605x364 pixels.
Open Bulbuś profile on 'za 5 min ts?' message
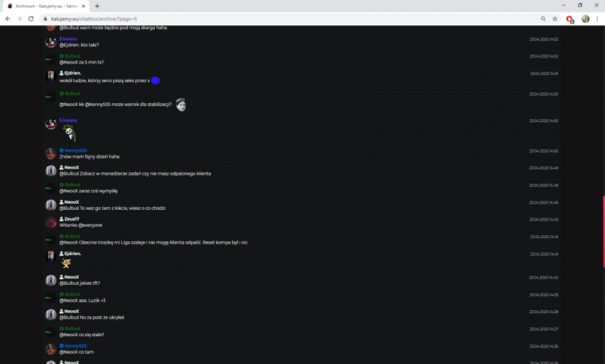point(73,56)
